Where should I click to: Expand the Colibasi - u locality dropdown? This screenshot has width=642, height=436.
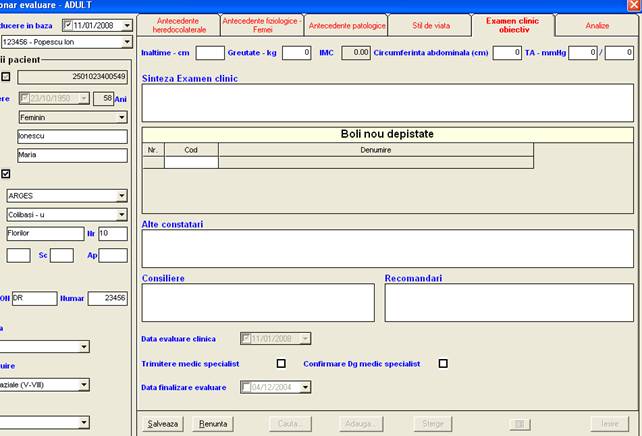click(x=122, y=214)
